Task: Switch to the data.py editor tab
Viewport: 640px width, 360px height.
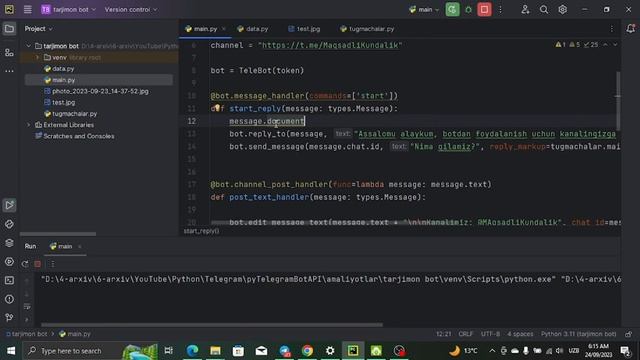Action: [253, 29]
